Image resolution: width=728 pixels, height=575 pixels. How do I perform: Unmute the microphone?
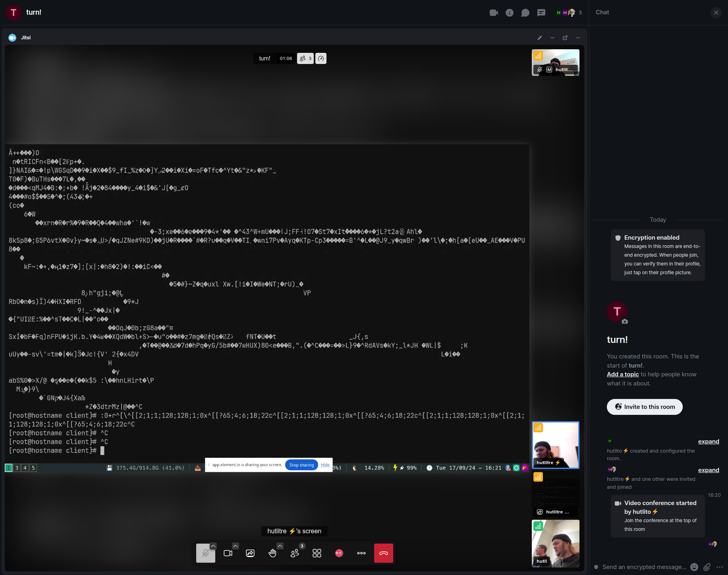[x=205, y=553]
